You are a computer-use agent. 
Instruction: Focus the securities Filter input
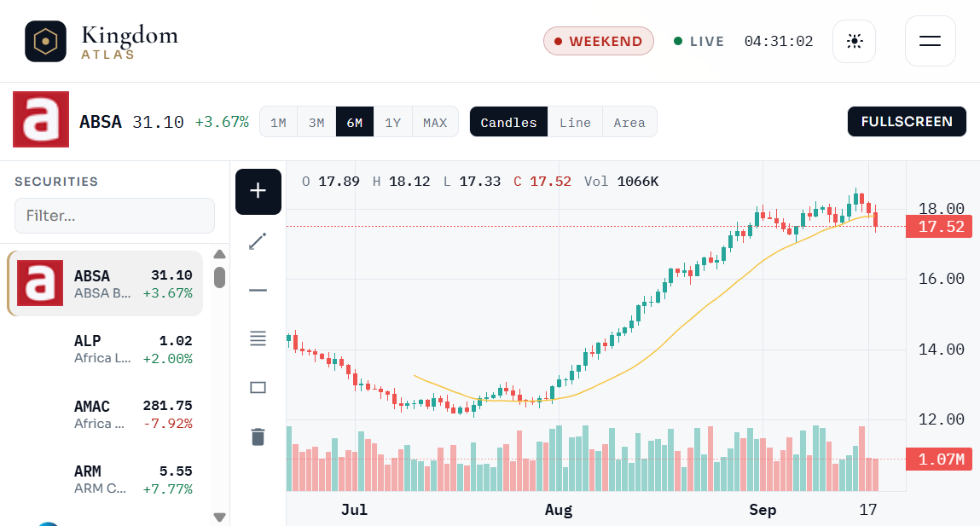115,217
